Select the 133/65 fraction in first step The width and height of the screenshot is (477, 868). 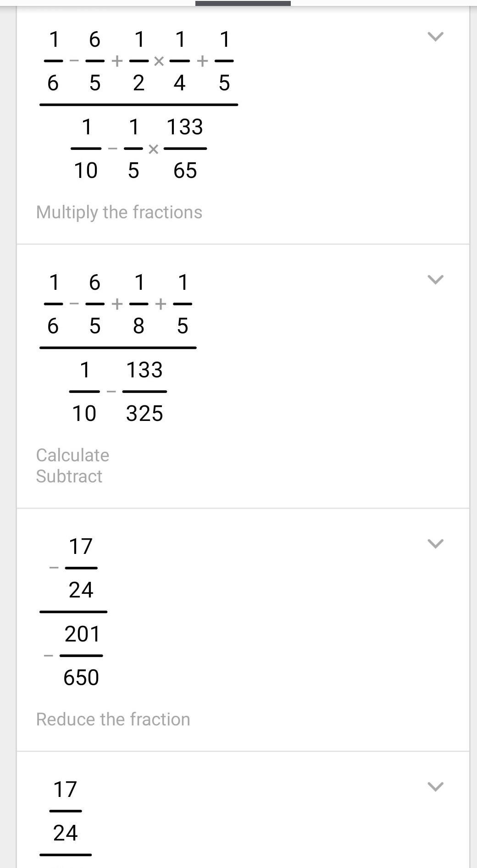(185, 149)
